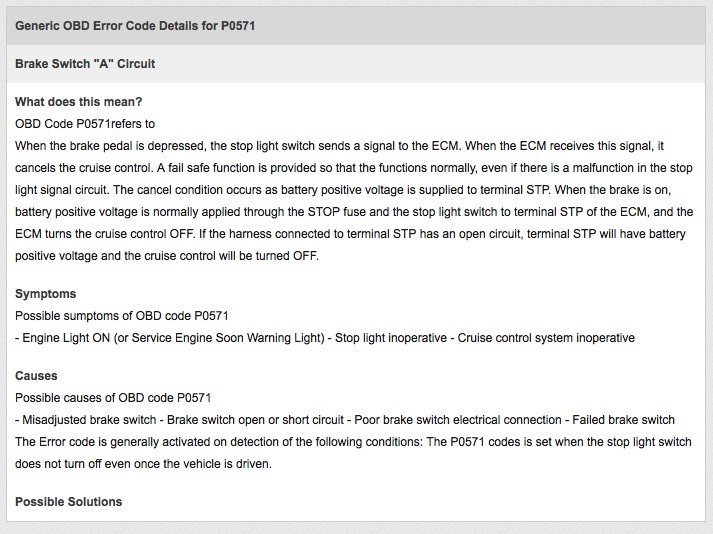The image size is (713, 534).
Task: Click "Possible causes of OBD code P0571" text
Action: point(113,398)
